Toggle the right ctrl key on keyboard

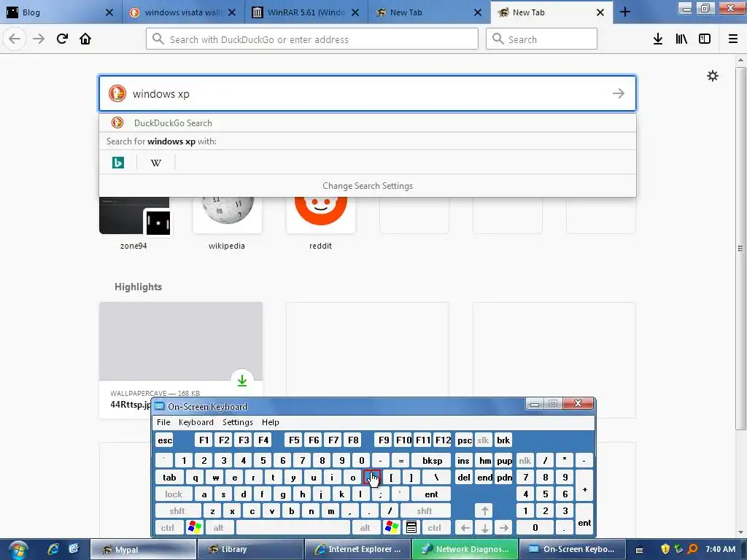coord(435,528)
